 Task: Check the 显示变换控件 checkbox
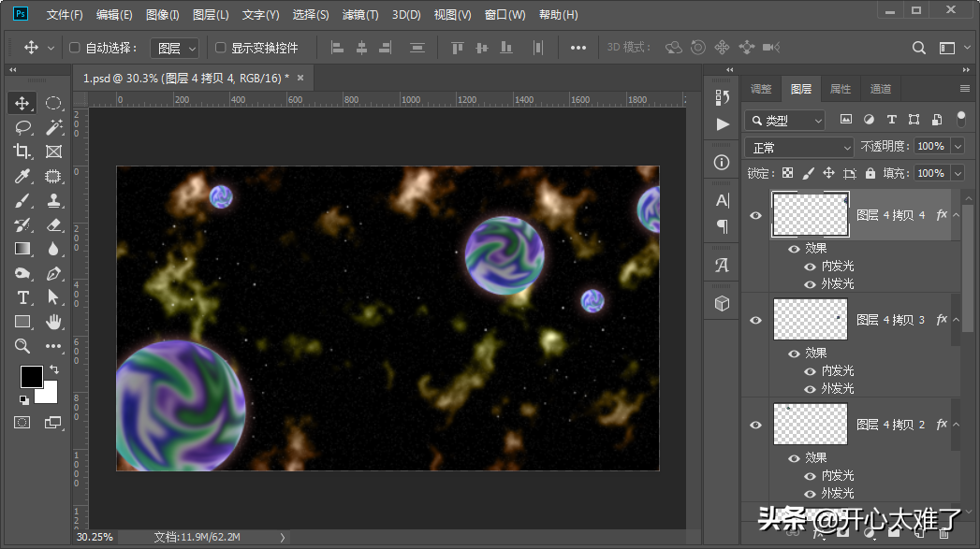pos(221,48)
